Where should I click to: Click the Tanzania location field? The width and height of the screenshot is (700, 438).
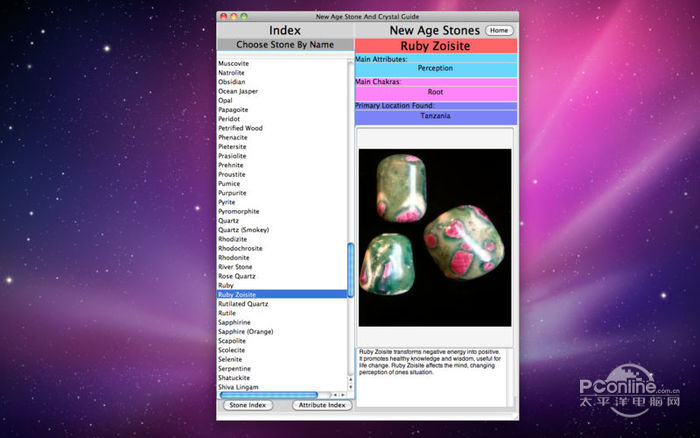pos(436,116)
